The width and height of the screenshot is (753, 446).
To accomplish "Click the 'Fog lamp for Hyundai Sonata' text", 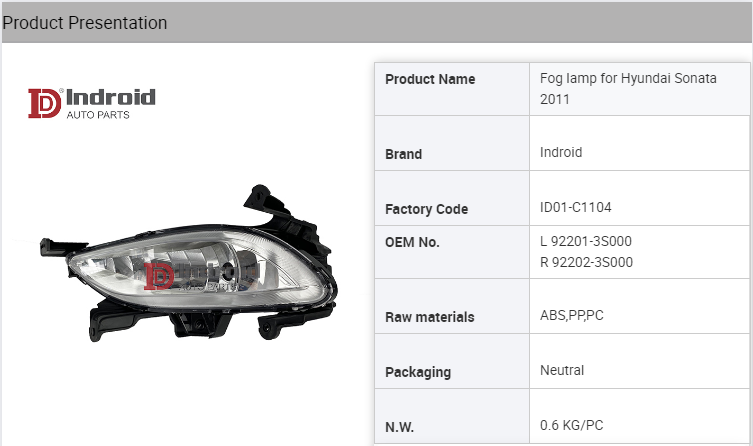I will click(628, 79).
